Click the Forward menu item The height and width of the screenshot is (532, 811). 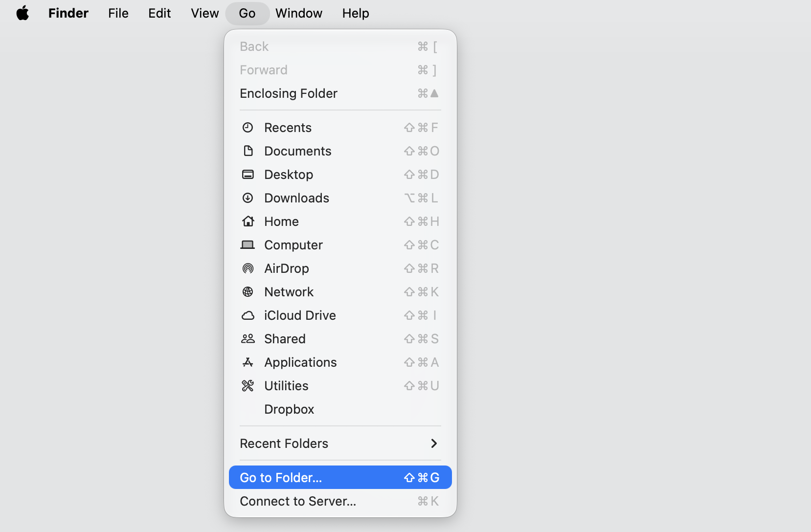click(x=340, y=70)
